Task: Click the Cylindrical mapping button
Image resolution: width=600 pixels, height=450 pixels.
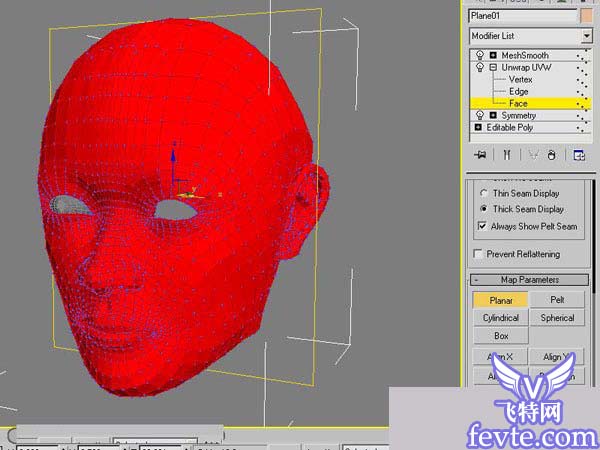Action: pyautogui.click(x=501, y=318)
